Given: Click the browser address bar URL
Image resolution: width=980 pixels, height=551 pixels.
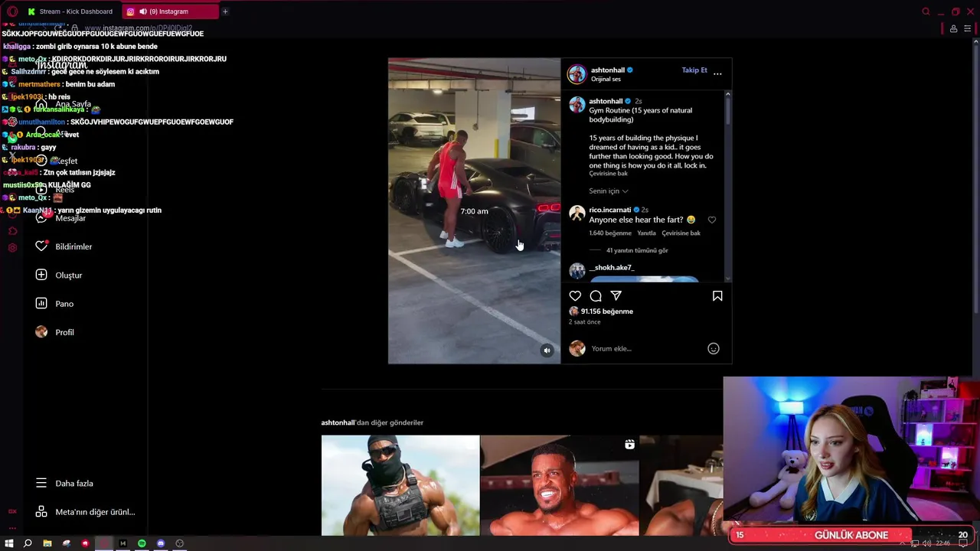Looking at the screenshot, I should point(138,29).
